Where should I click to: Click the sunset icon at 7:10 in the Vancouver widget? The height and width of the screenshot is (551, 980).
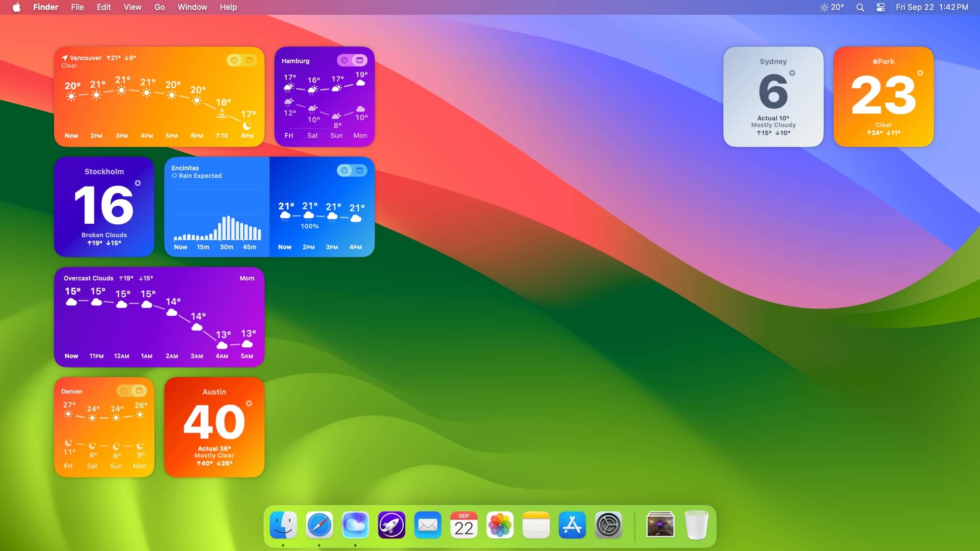point(222,114)
